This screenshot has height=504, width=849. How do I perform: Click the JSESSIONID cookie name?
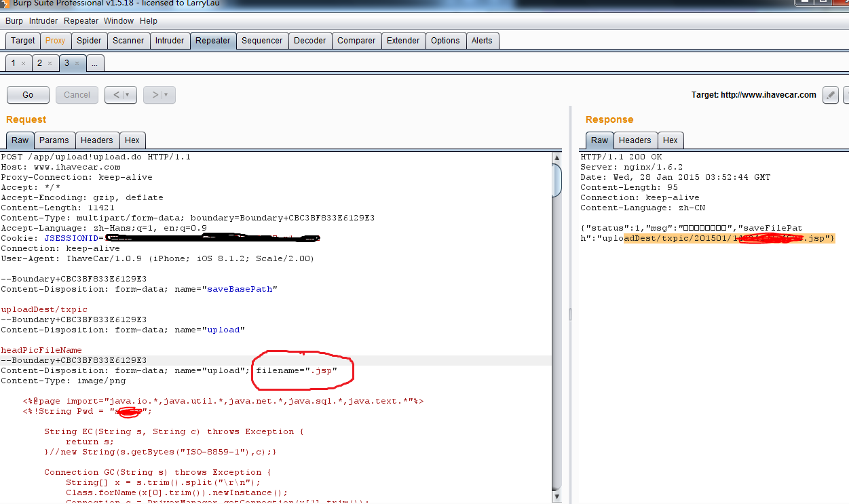pos(71,238)
